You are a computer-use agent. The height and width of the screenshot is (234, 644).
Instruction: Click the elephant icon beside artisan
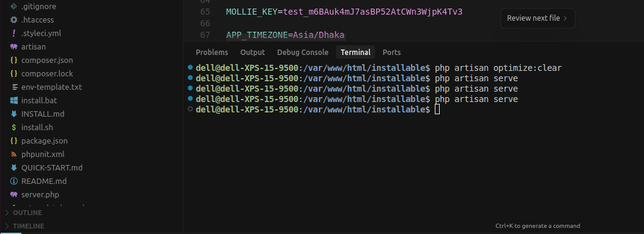pos(13,47)
